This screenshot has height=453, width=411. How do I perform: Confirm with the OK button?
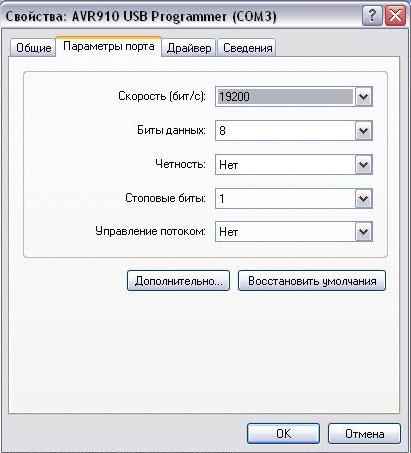point(283,434)
